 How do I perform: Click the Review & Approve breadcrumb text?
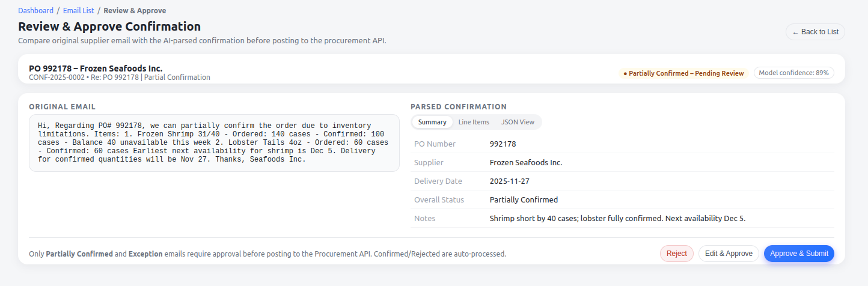(x=135, y=11)
